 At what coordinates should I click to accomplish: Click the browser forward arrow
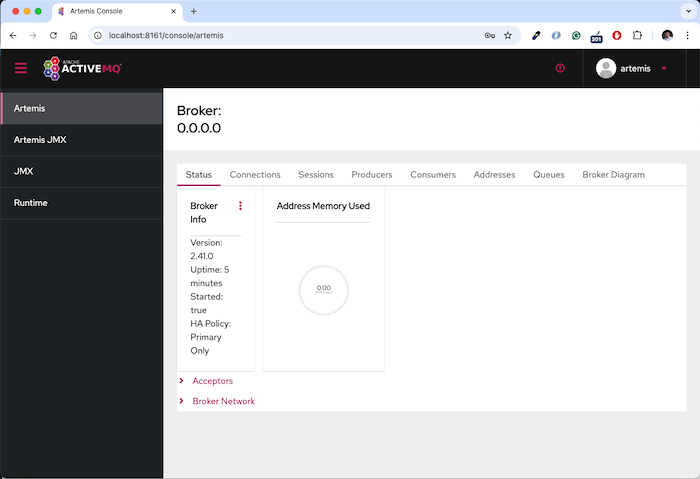[x=33, y=35]
